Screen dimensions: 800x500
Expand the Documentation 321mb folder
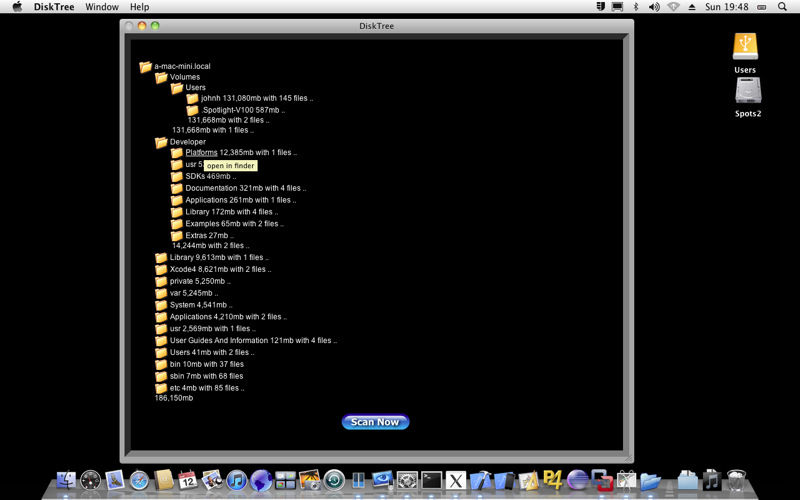click(x=177, y=188)
